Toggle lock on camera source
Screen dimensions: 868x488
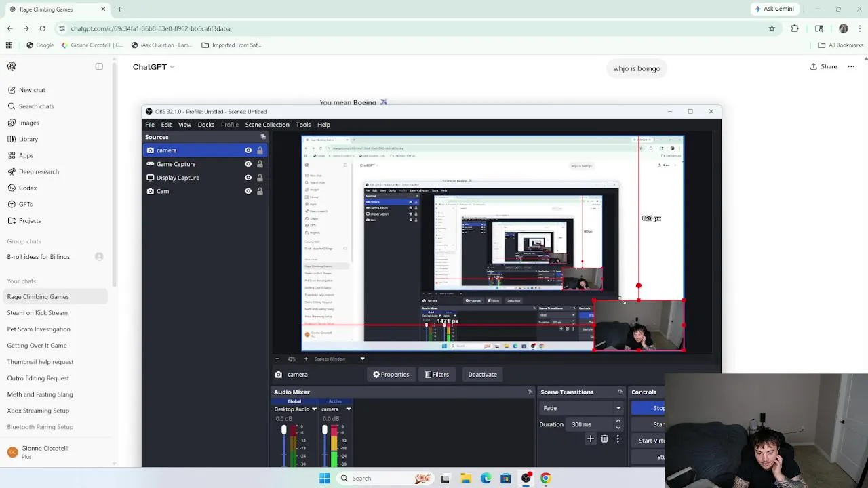click(x=260, y=150)
